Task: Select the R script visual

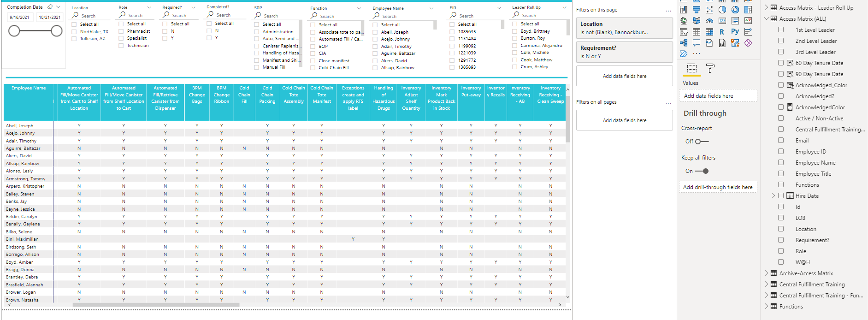Action: pyautogui.click(x=722, y=32)
